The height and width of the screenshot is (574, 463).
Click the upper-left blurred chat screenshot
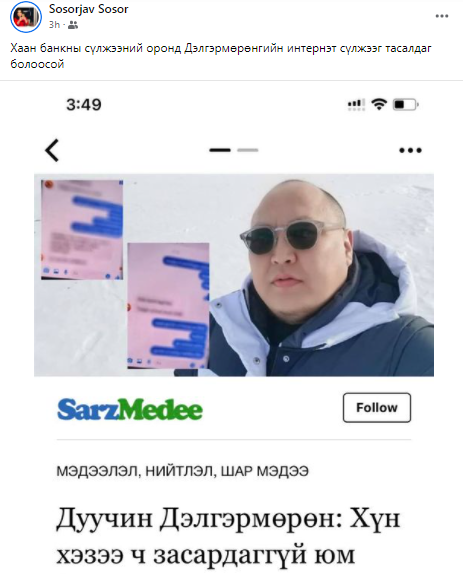82,230
